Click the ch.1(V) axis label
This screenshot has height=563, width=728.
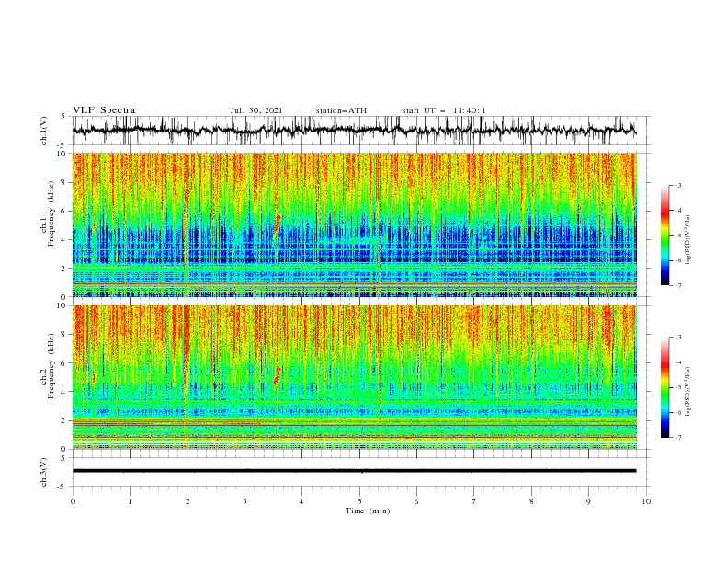pos(44,131)
